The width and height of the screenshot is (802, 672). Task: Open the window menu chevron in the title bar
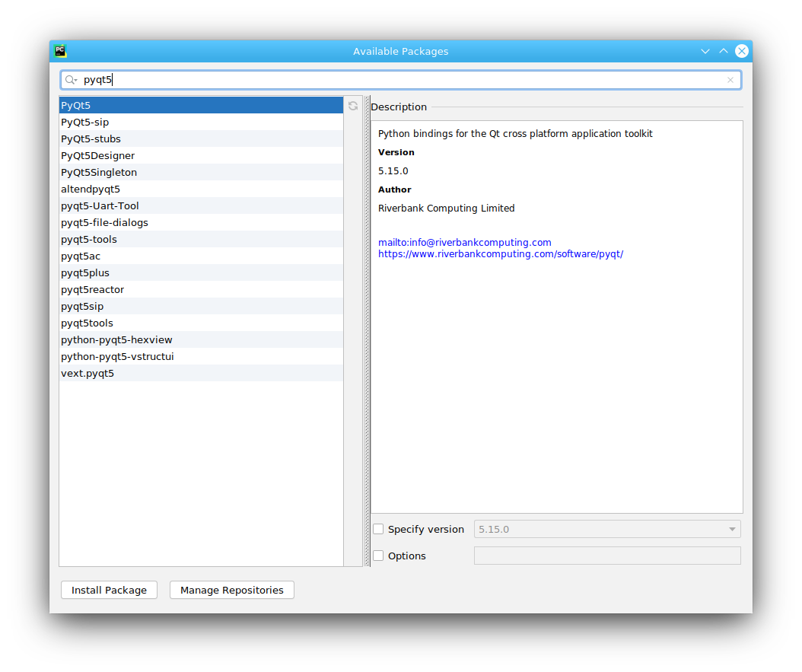pos(705,50)
